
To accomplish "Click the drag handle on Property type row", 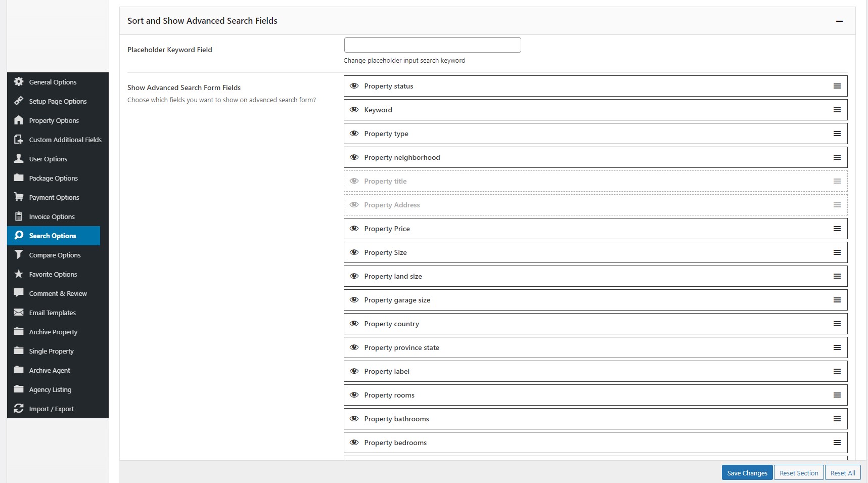I will (x=837, y=134).
